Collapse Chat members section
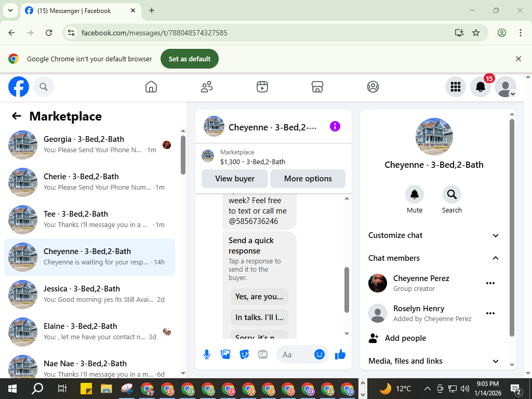 tap(434, 258)
